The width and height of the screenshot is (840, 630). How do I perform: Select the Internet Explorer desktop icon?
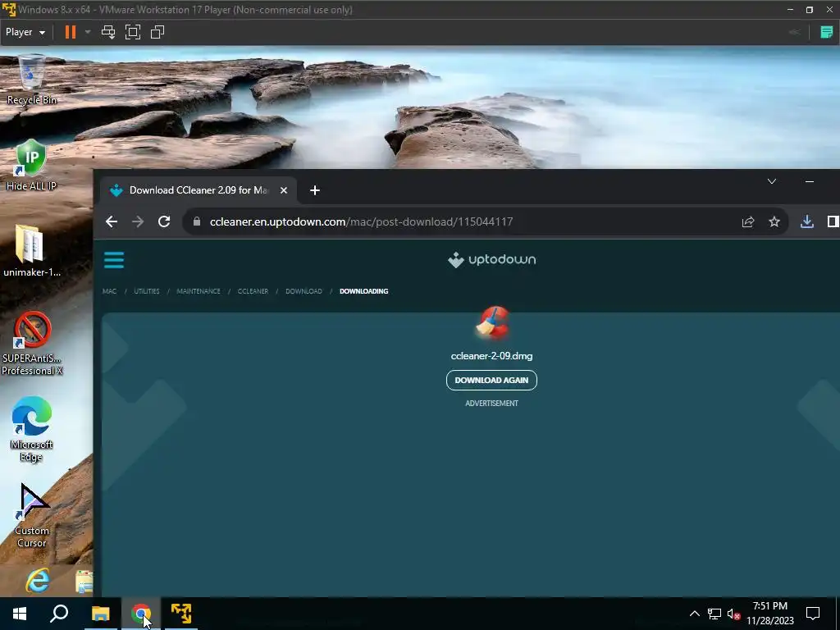pyautogui.click(x=38, y=581)
